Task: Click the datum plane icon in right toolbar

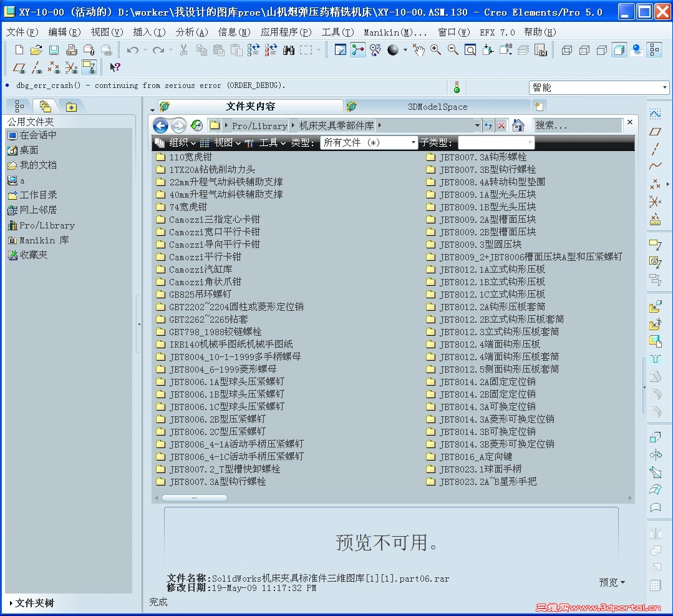Action: click(655, 132)
